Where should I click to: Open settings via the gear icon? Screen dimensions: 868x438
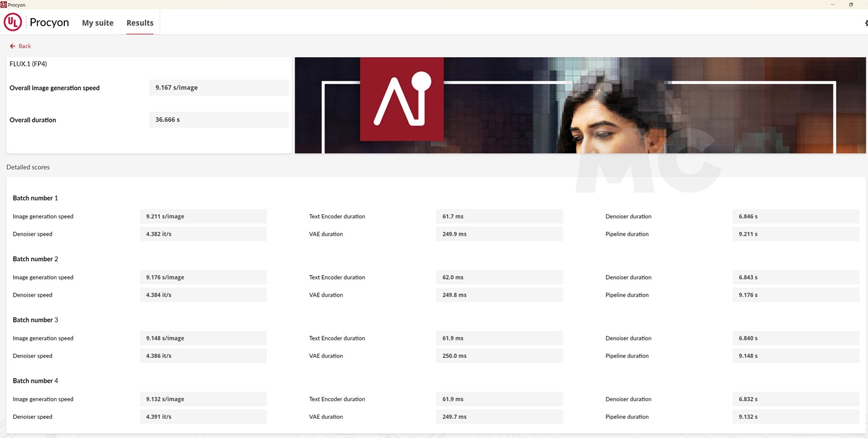(866, 23)
